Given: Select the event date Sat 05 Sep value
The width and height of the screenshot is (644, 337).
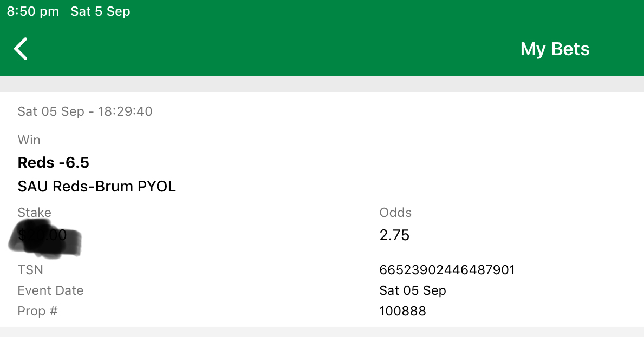Looking at the screenshot, I should pos(412,290).
